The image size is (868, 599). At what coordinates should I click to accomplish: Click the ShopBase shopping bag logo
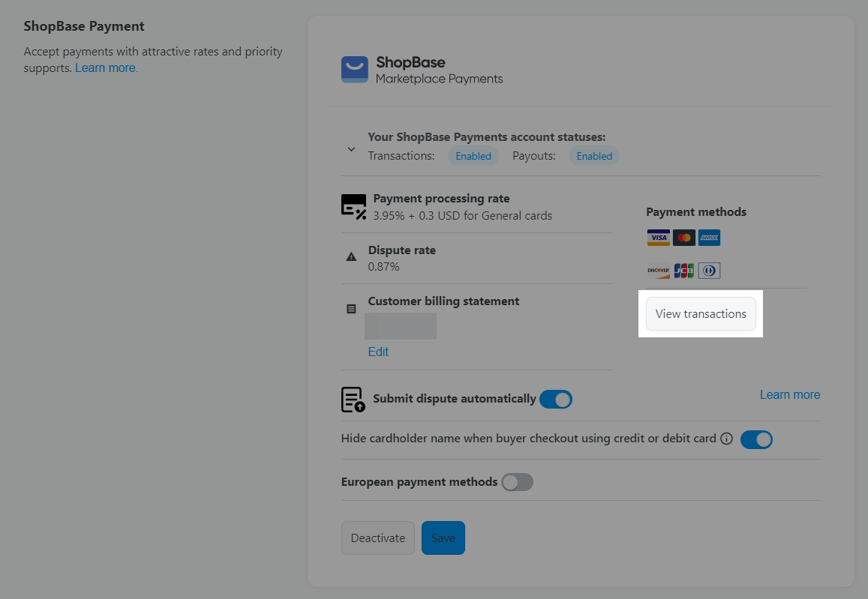click(354, 70)
